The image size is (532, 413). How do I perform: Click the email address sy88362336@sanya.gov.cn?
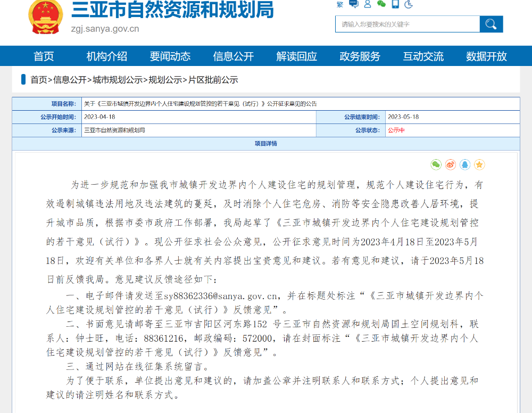(221, 296)
